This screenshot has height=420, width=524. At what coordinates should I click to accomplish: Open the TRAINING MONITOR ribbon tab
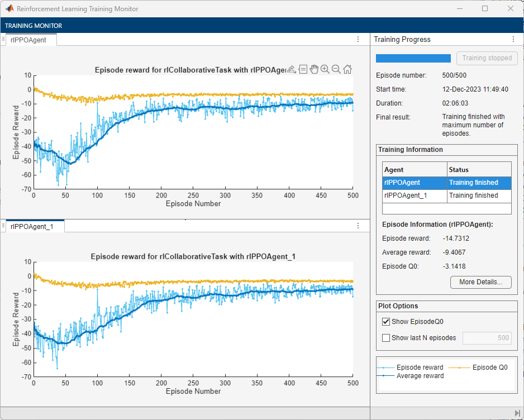pos(34,26)
